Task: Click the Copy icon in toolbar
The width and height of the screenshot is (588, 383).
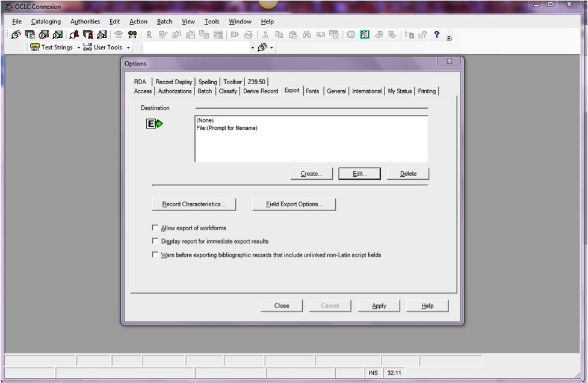Action: point(279,35)
